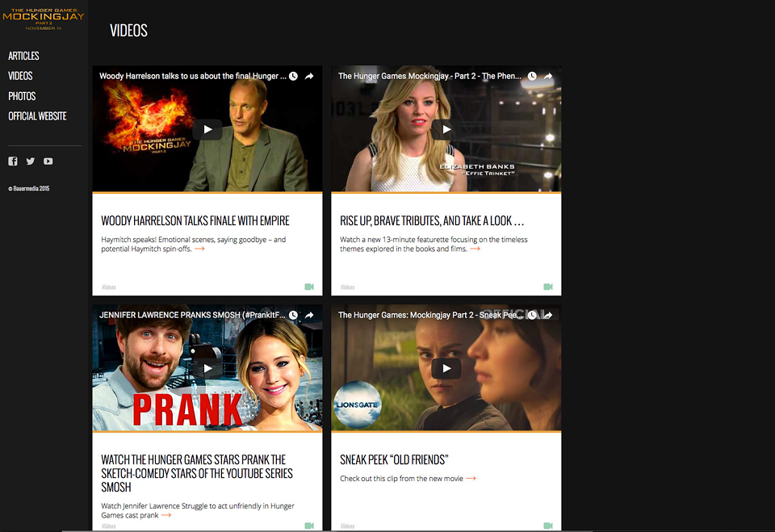The width and height of the screenshot is (775, 532).
Task: Click Videos tag on Smosh prank card
Action: 109,526
